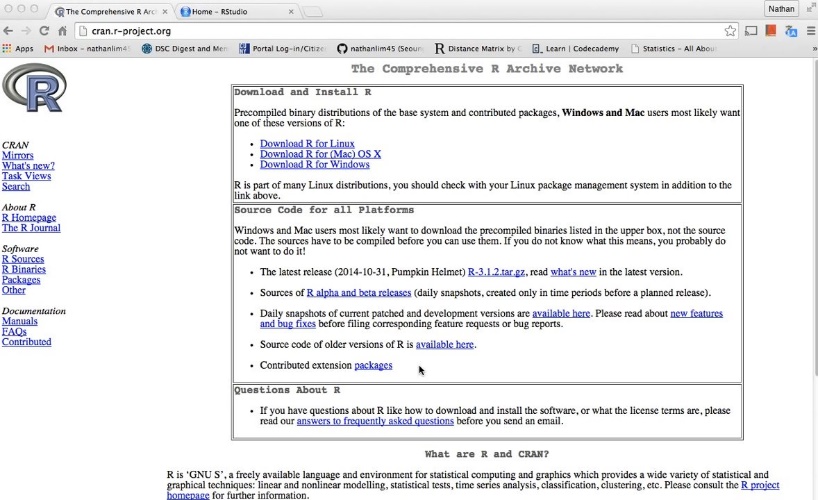The height and width of the screenshot is (500, 818).
Task: Close the Home - RStudio tab
Action: pyautogui.click(x=291, y=11)
